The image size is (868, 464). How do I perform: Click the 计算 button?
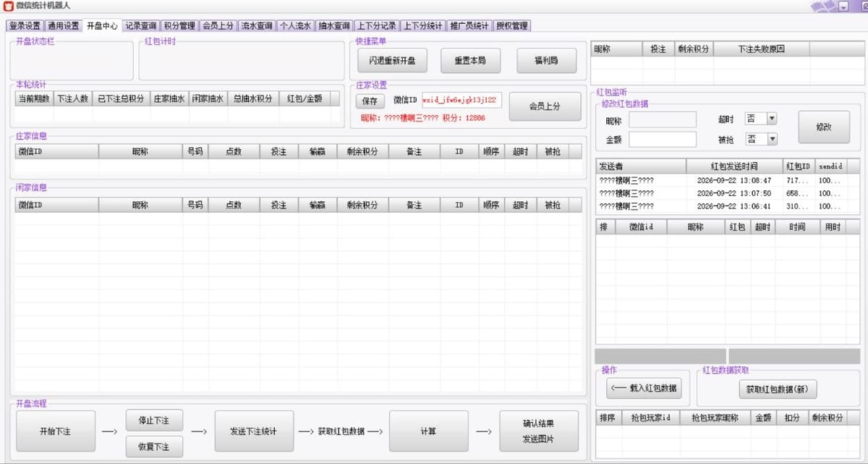point(429,431)
